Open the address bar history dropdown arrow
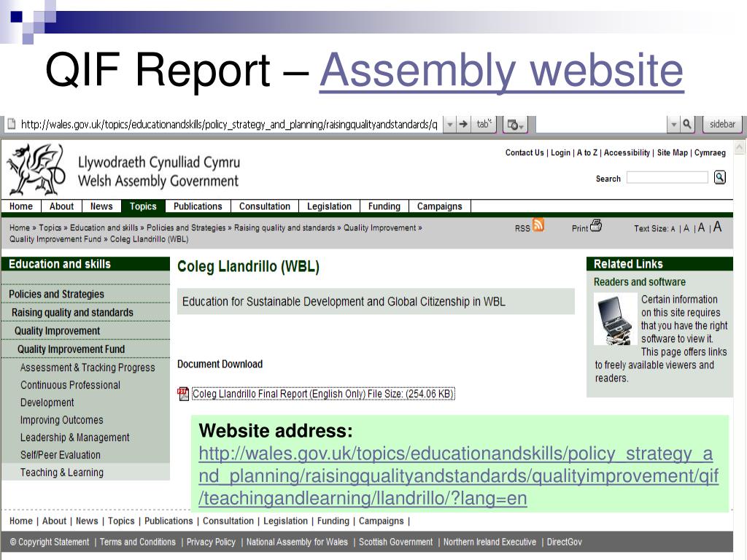This screenshot has width=747, height=560. (x=449, y=125)
